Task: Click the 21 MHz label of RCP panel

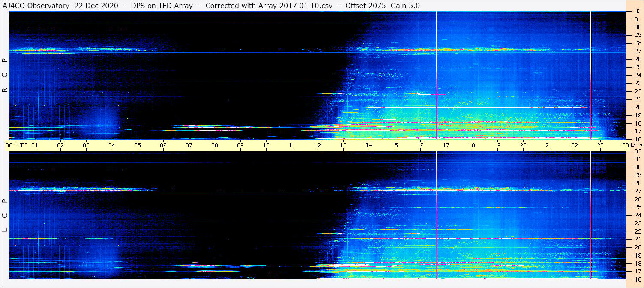Action: coord(637,99)
